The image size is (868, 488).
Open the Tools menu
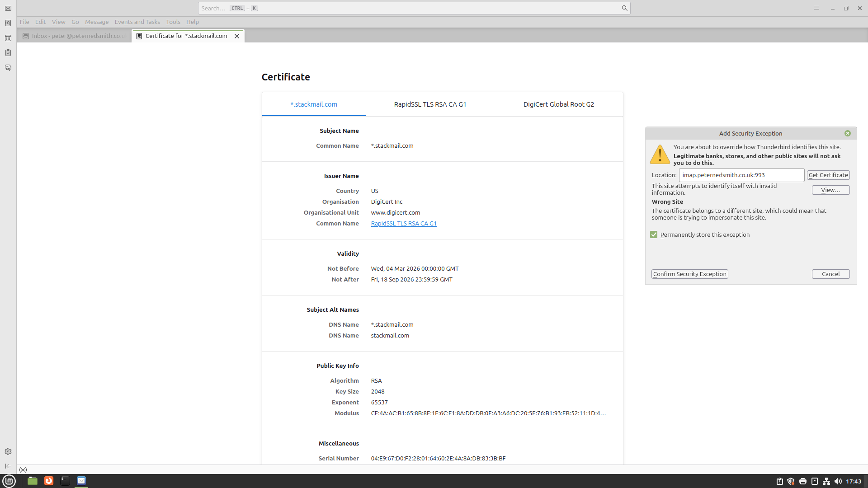173,22
